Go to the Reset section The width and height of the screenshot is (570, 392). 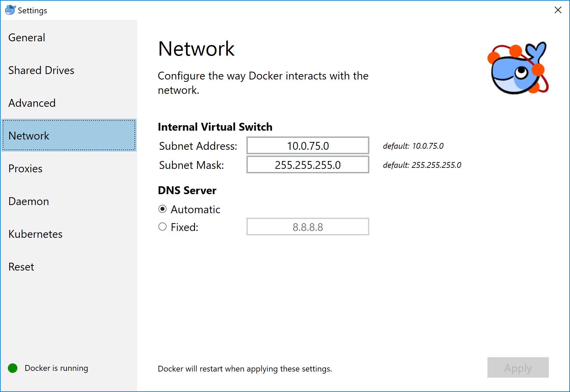(21, 266)
